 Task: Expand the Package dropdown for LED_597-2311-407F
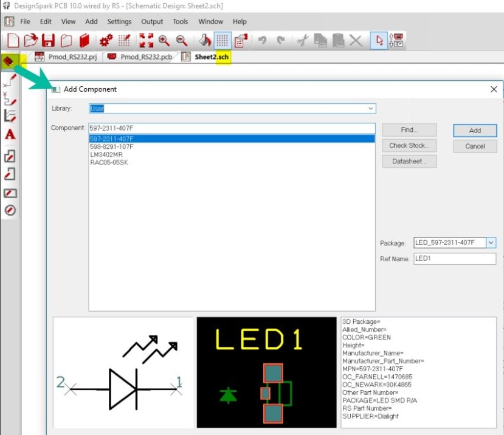pos(491,242)
